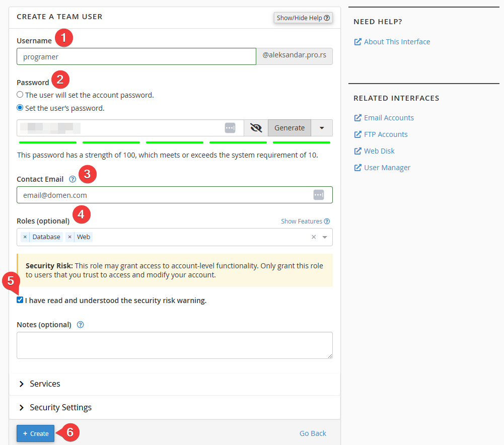This screenshot has width=504, height=445.
Task: Click password manager icon in Contact Email field
Action: click(x=318, y=195)
